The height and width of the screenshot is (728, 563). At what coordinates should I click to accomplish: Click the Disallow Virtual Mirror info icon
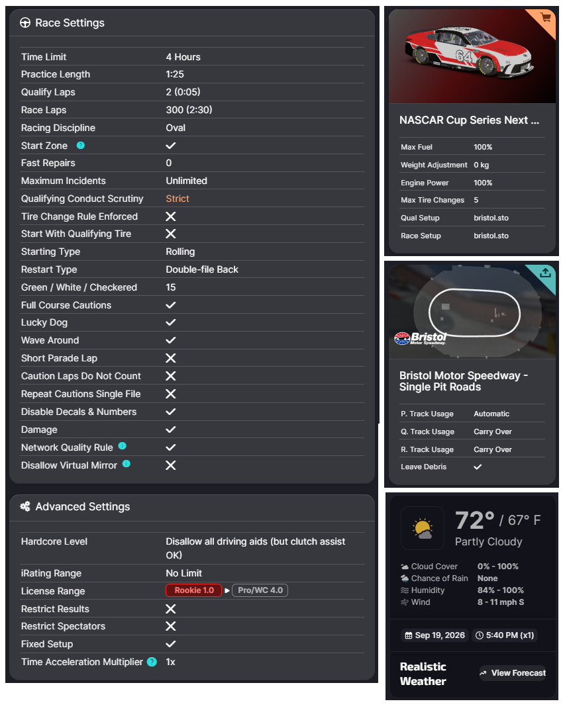127,464
